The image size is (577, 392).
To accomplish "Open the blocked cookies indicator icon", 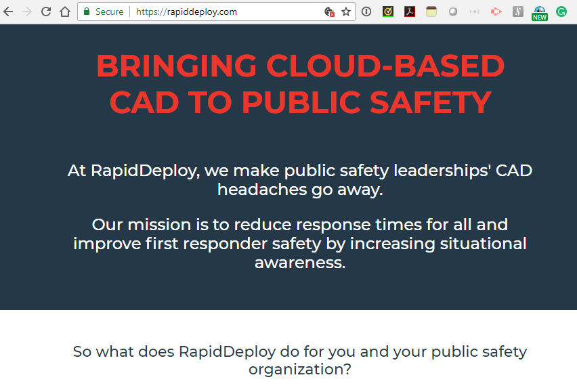I will [x=329, y=12].
